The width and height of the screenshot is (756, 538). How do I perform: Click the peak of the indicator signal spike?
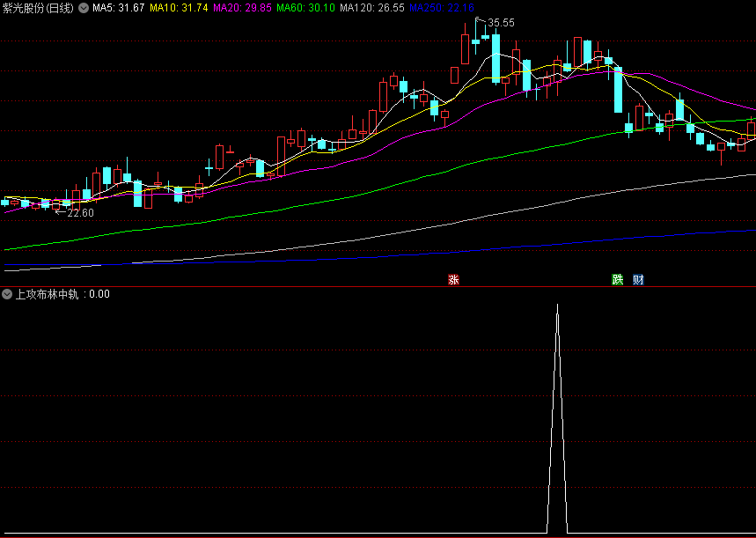557,305
